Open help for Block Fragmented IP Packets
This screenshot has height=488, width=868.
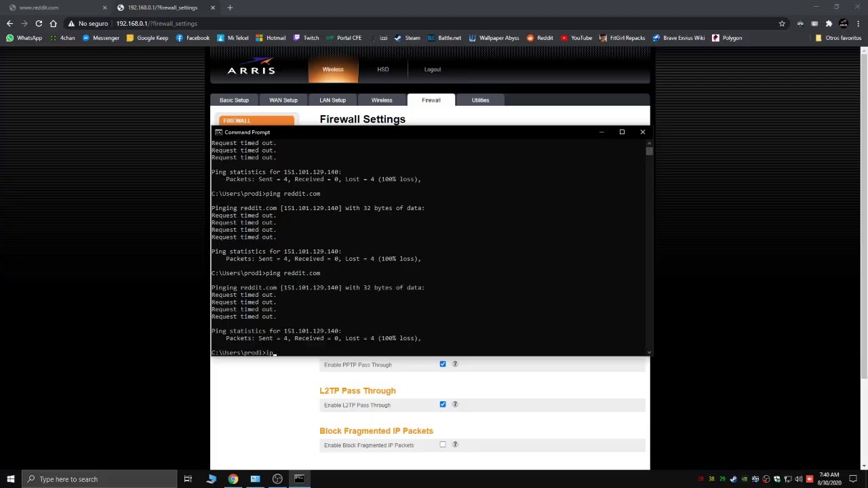[455, 445]
